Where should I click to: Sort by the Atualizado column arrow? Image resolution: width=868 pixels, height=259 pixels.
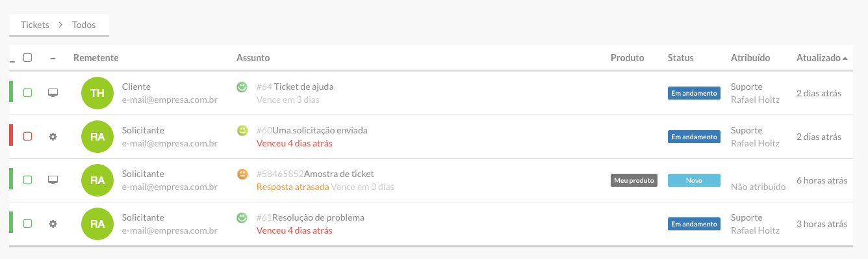845,58
